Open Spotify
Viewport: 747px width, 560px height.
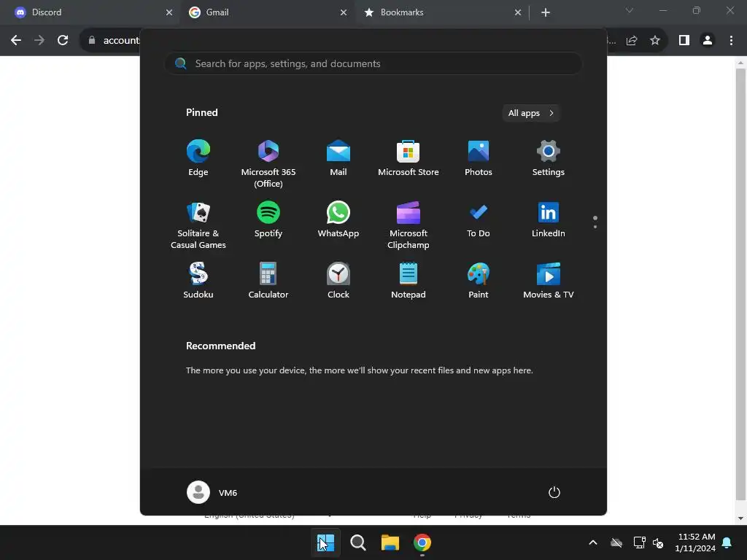(x=268, y=219)
